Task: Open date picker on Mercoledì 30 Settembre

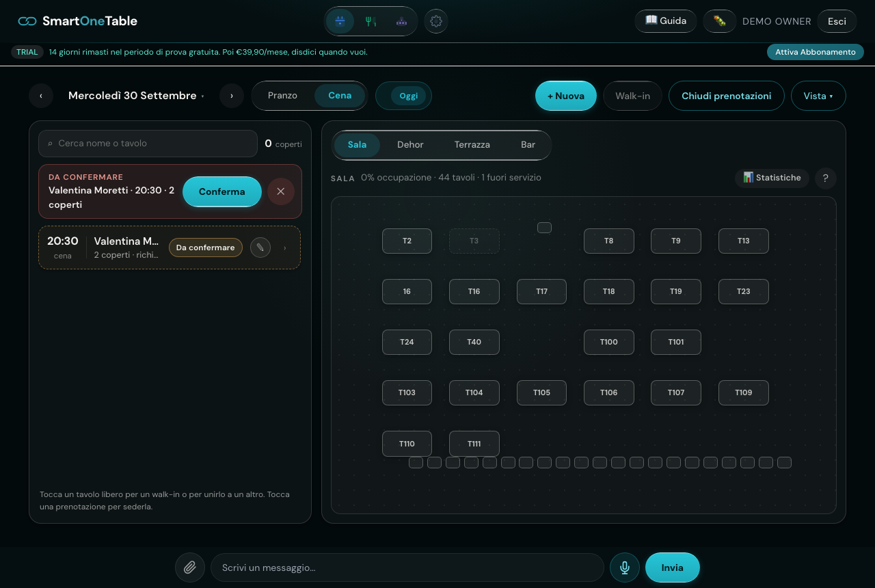Action: (136, 96)
